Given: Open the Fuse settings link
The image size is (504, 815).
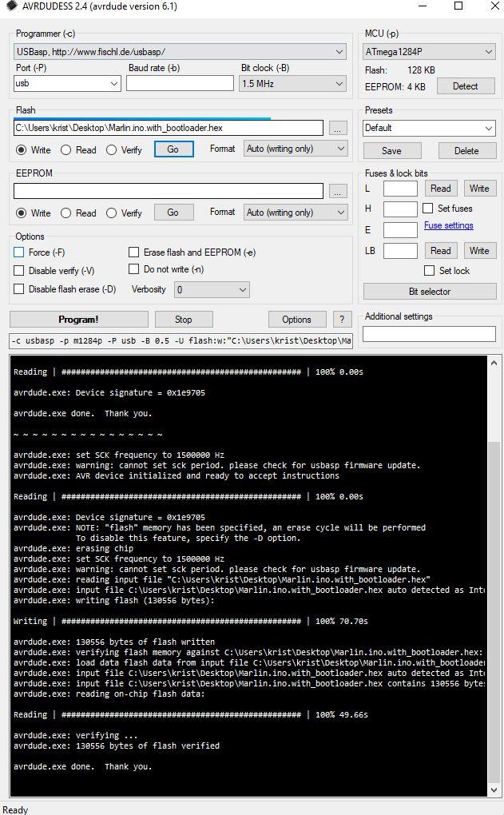Looking at the screenshot, I should (448, 225).
